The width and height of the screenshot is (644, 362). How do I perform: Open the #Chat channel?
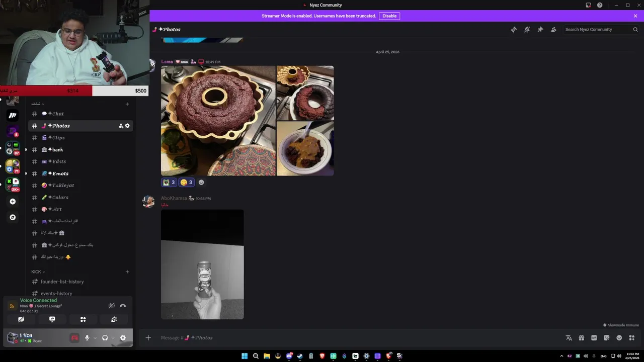coord(80,114)
